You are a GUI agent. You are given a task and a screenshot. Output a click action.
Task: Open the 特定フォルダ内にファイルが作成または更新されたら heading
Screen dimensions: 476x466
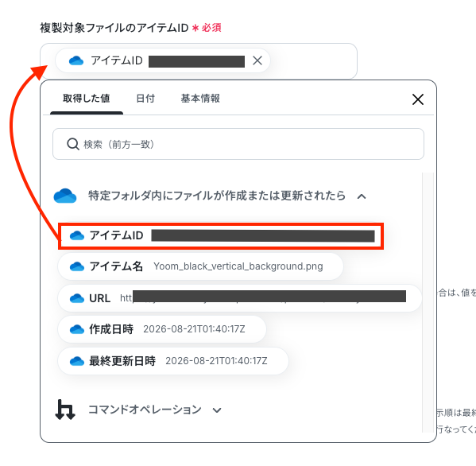point(217,196)
